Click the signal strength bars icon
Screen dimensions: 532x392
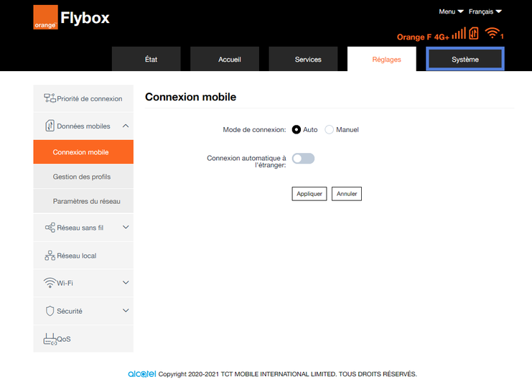tap(459, 34)
